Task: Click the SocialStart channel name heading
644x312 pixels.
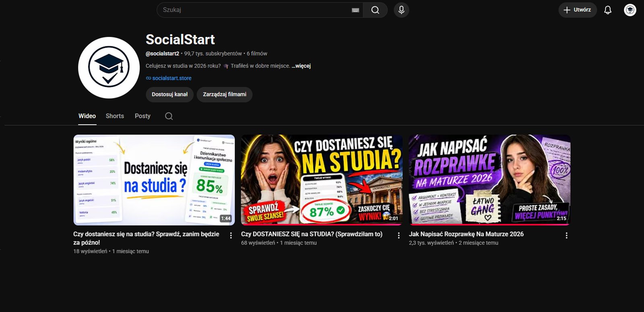Action: tap(180, 39)
